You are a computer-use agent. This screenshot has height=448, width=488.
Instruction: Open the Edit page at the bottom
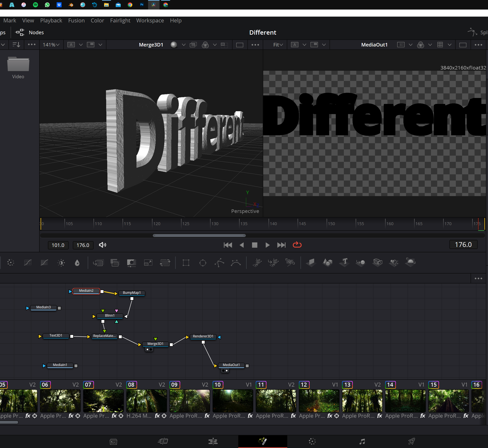click(x=213, y=441)
